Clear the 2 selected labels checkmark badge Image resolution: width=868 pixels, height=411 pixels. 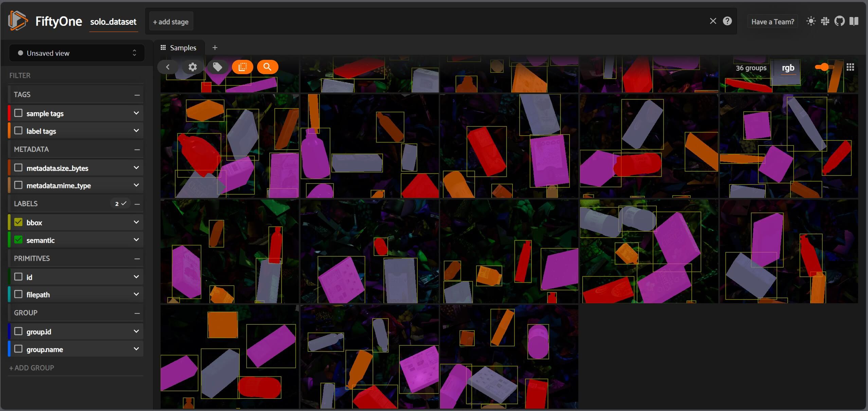pyautogui.click(x=121, y=204)
